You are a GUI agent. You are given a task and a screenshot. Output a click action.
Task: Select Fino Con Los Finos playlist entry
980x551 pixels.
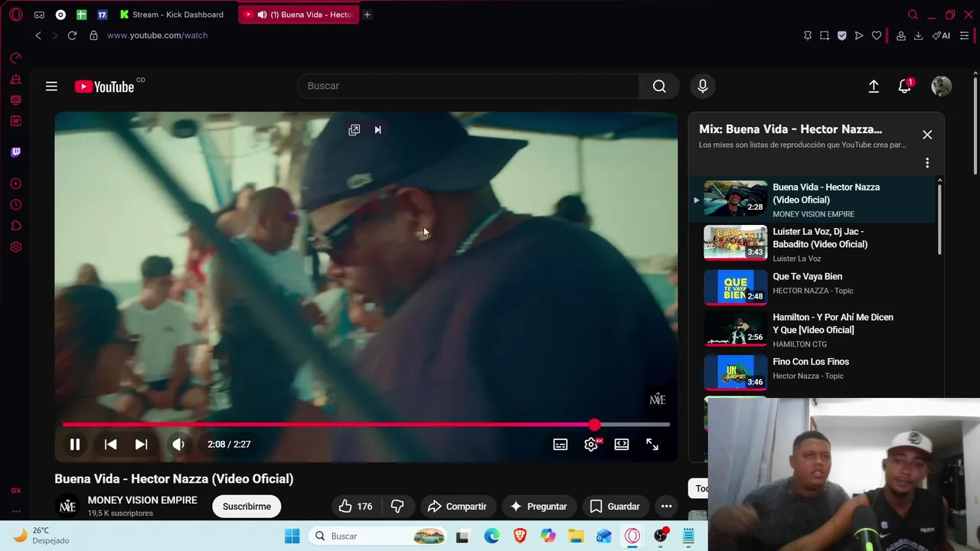(x=811, y=373)
